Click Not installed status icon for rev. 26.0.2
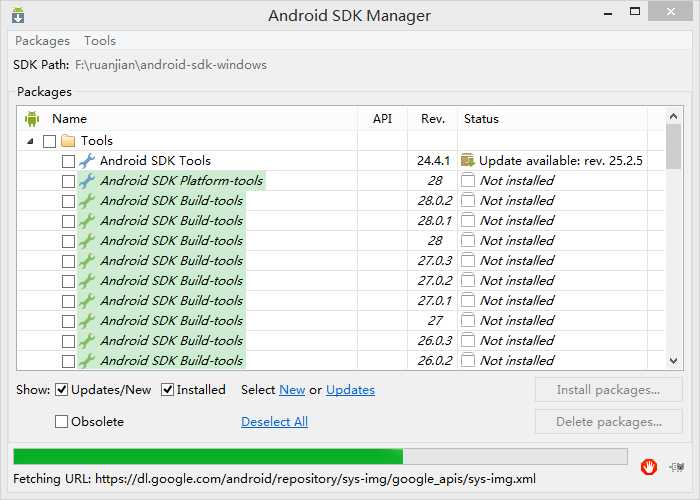700x500 pixels. pos(467,360)
